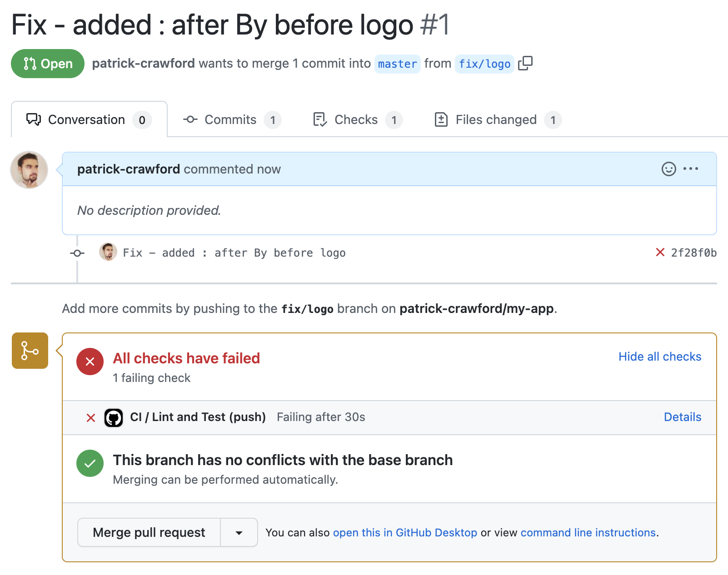Click the small commit author avatar
728x575 pixels.
coord(108,252)
